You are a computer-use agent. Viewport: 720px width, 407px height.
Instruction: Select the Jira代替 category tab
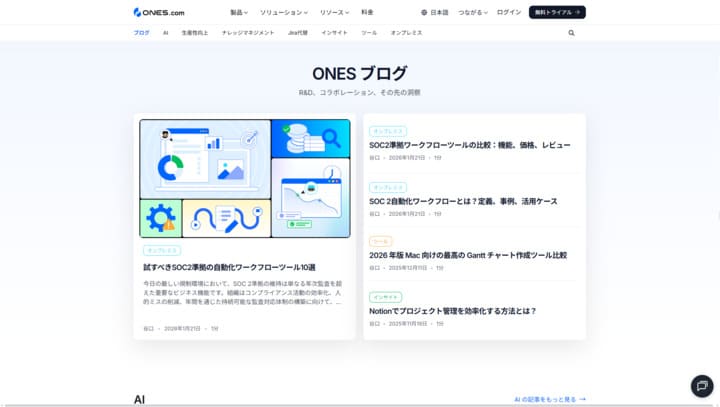pyautogui.click(x=298, y=33)
